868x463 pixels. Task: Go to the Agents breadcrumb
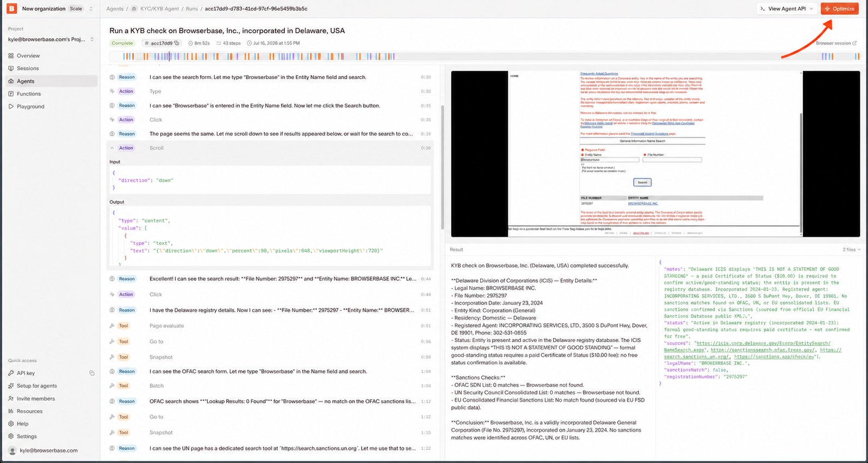coord(115,9)
